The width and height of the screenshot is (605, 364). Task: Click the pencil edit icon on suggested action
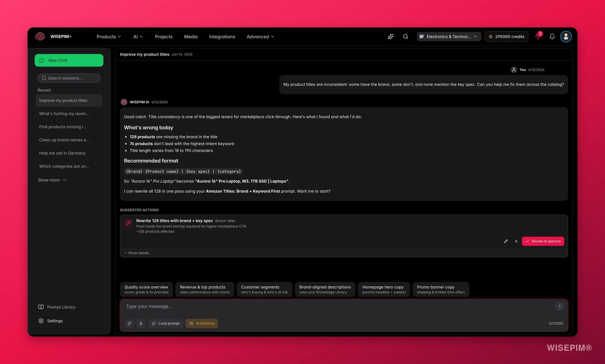tap(506, 241)
